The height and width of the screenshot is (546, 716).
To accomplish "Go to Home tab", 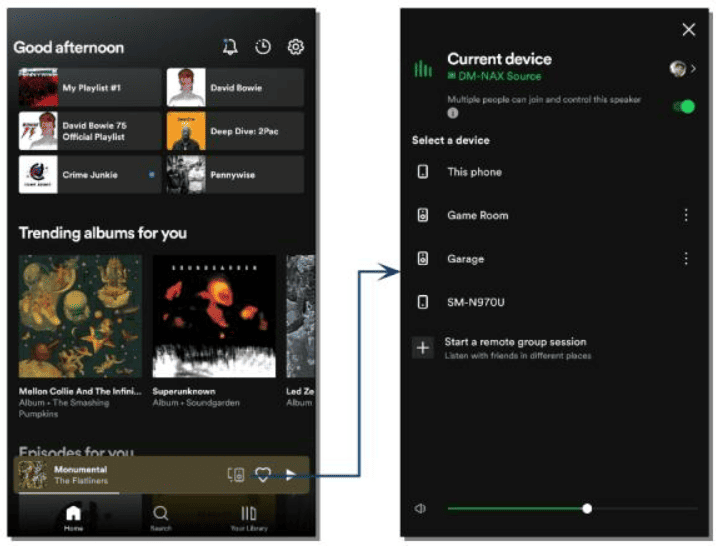I will click(x=73, y=518).
